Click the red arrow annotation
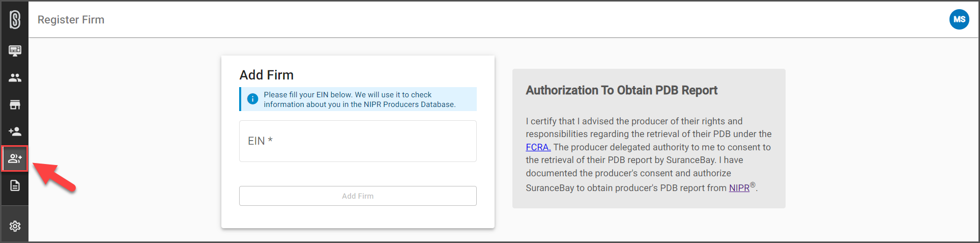980x243 pixels. coord(55,177)
